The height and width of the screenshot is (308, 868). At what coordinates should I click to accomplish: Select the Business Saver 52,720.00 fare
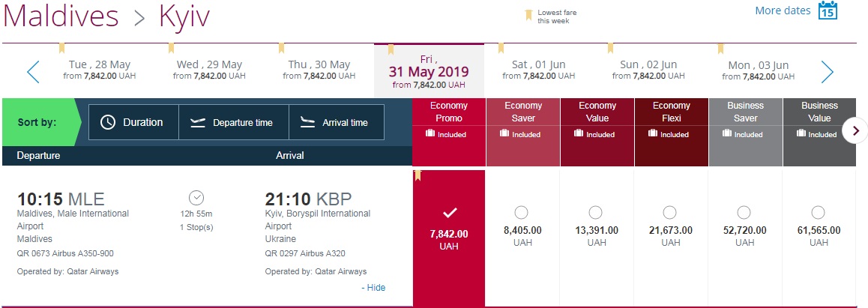(x=744, y=213)
